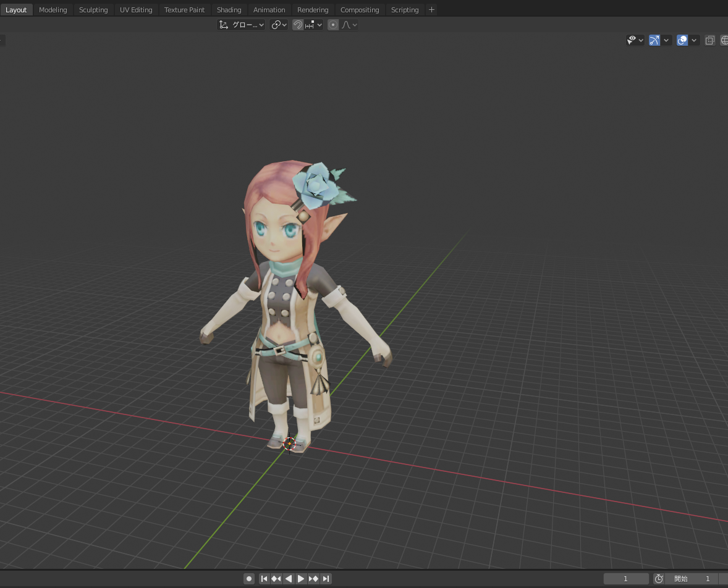Screen dimensions: 728x588
Task: Select wireframe viewport shading icon
Action: pyautogui.click(x=724, y=40)
